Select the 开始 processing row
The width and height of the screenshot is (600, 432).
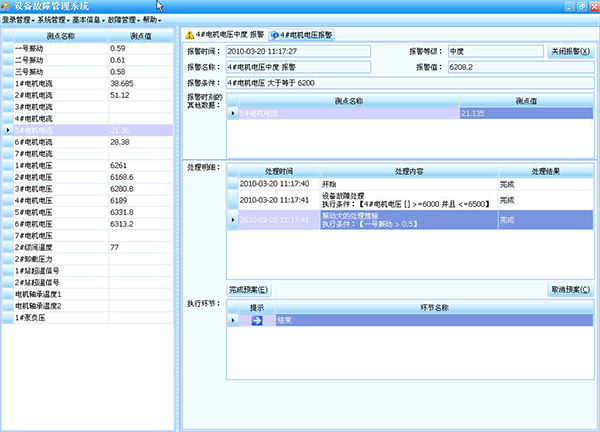point(410,184)
